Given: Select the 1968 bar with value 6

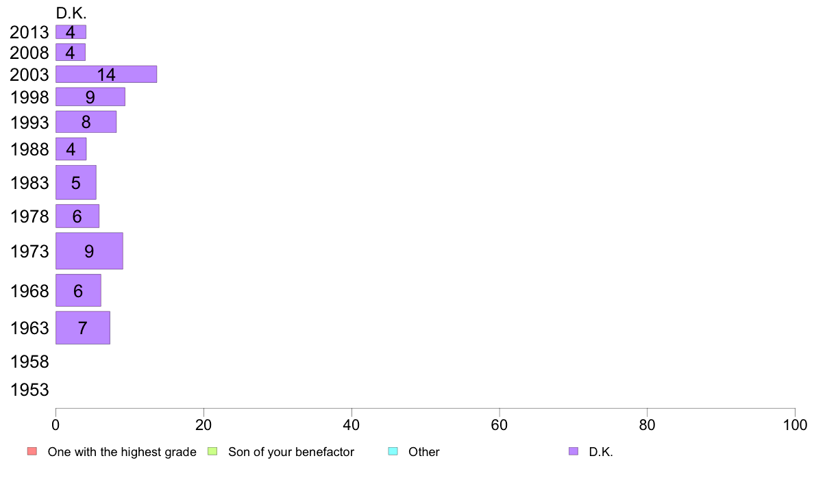Looking at the screenshot, I should pyautogui.click(x=78, y=290).
